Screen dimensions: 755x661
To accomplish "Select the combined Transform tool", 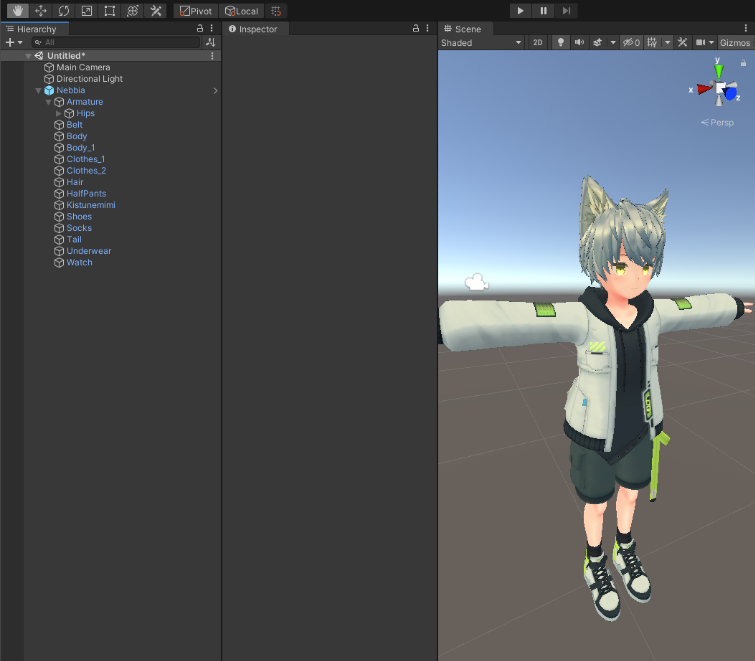I will coord(133,11).
